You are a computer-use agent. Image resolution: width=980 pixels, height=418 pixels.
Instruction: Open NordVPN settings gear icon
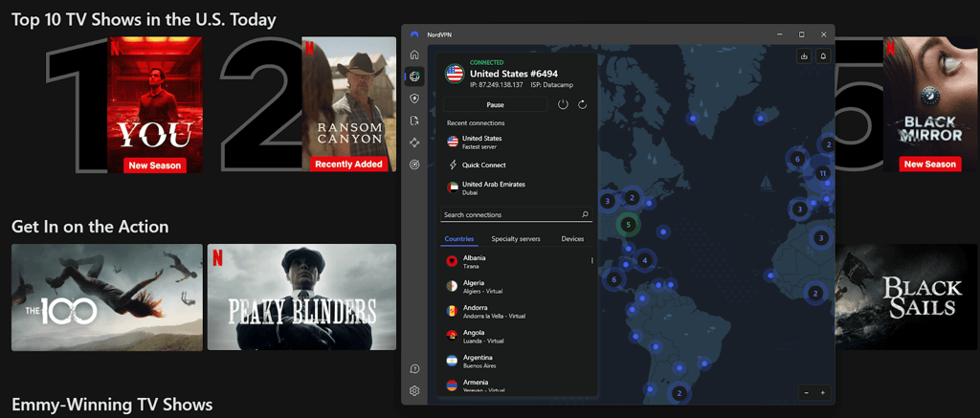click(x=413, y=391)
